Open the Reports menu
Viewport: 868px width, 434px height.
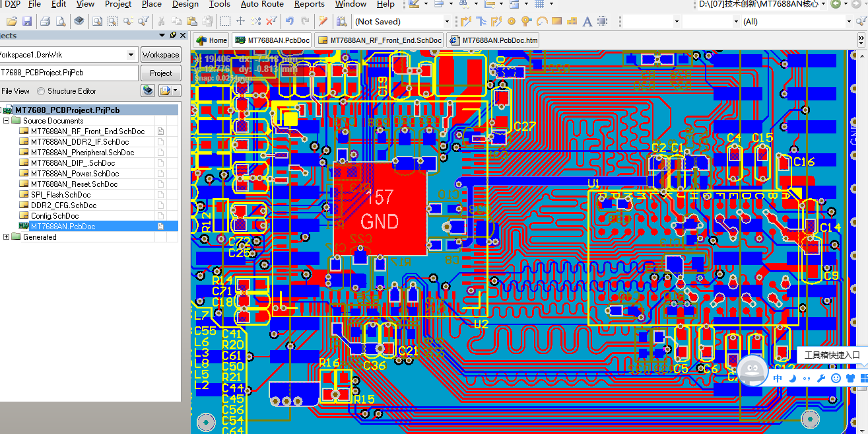(x=310, y=4)
